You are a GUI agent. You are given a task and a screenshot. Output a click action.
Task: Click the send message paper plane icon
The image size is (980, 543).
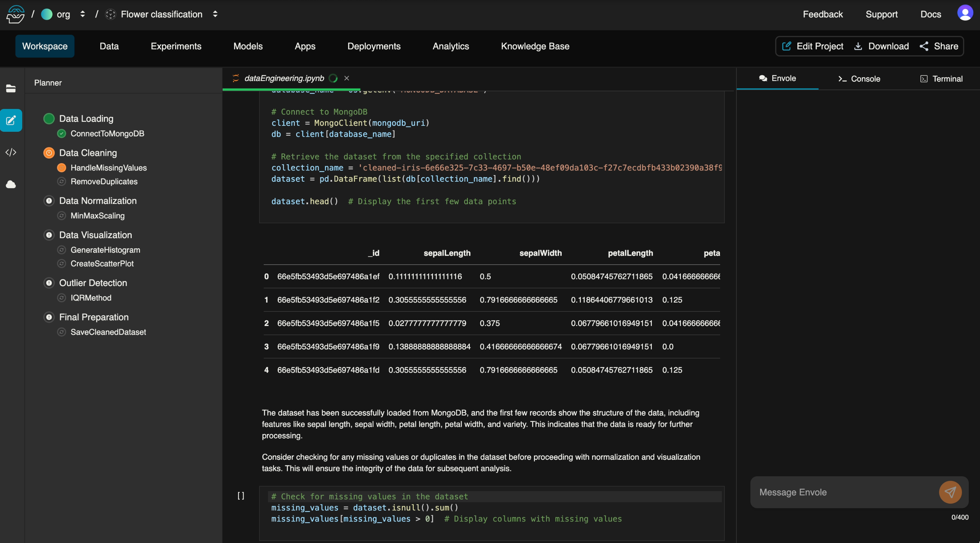click(x=950, y=492)
